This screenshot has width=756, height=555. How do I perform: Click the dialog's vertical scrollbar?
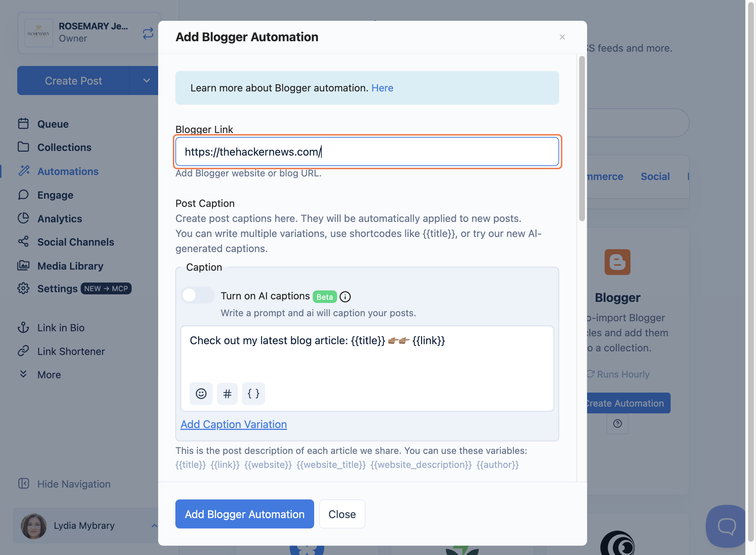[x=582, y=139]
